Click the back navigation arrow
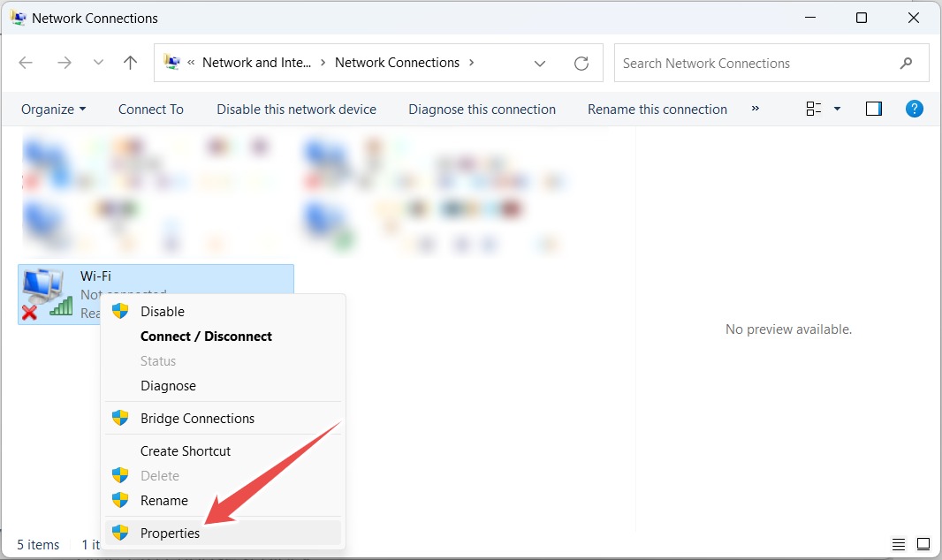This screenshot has width=942, height=560. pos(26,62)
